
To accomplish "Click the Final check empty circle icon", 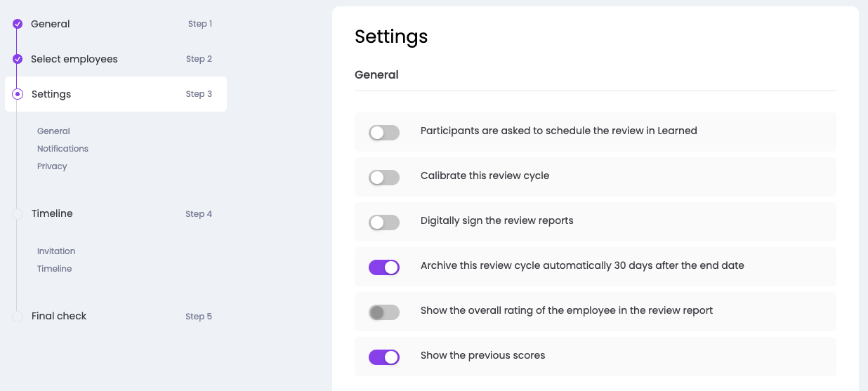I will [x=18, y=317].
